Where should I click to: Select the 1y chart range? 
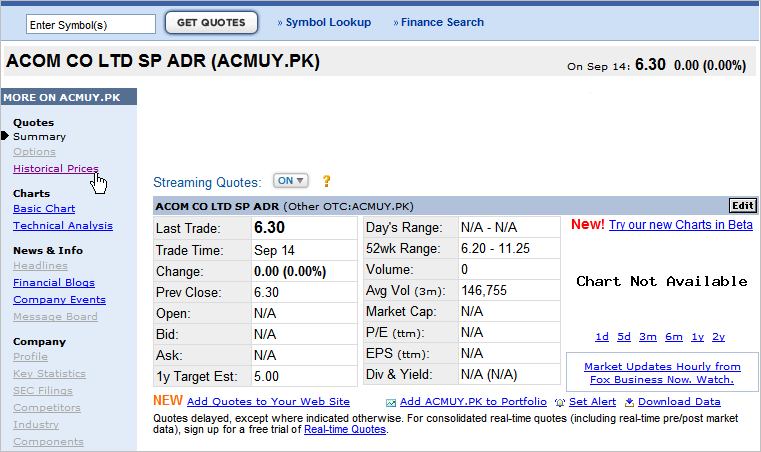click(697, 336)
